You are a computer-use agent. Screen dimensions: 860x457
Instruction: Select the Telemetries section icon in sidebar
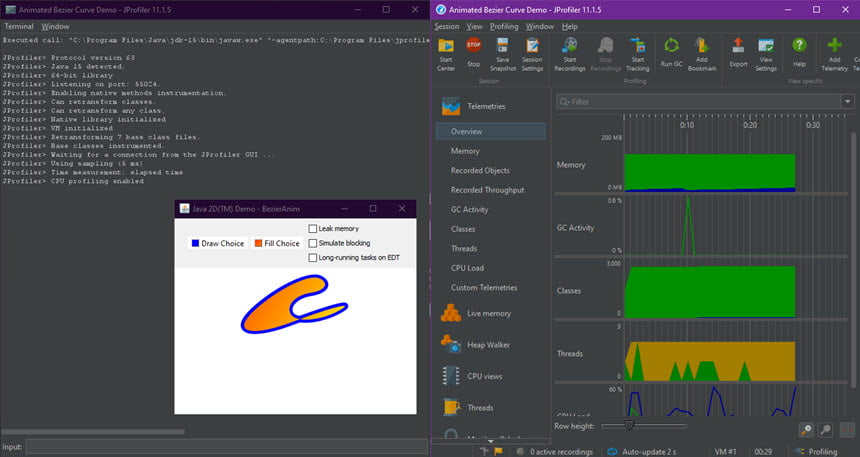coord(451,106)
